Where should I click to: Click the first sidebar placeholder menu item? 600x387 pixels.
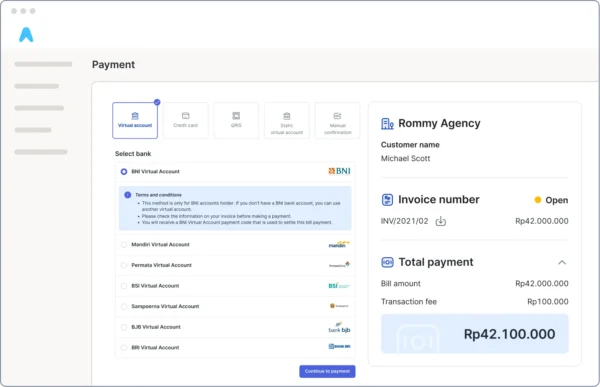pos(43,64)
